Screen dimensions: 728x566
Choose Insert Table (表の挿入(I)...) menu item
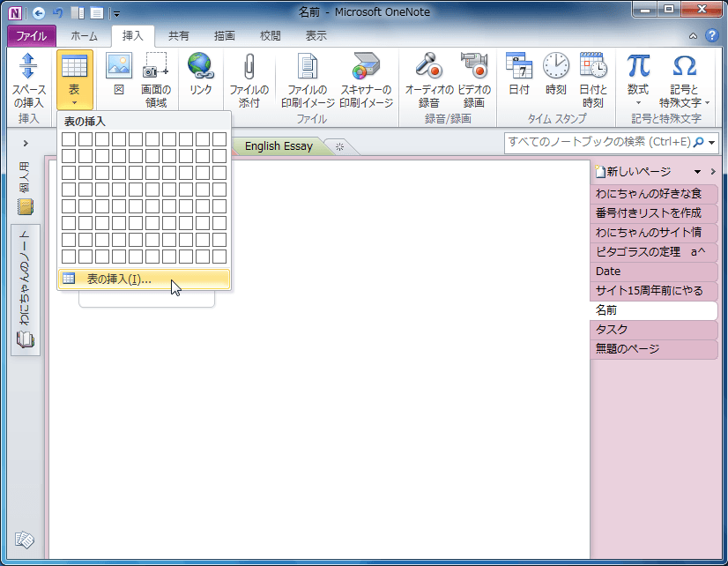pos(144,279)
